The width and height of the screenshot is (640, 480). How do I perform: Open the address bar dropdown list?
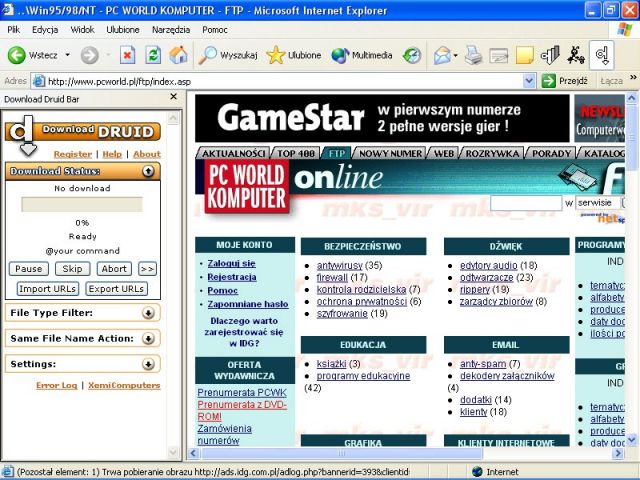pos(529,81)
